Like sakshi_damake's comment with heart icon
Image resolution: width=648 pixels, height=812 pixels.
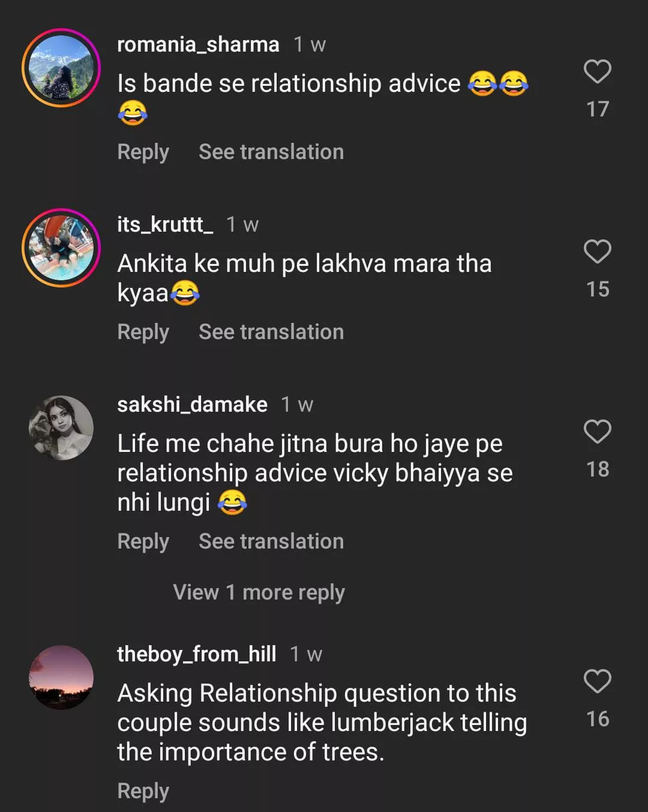(597, 432)
